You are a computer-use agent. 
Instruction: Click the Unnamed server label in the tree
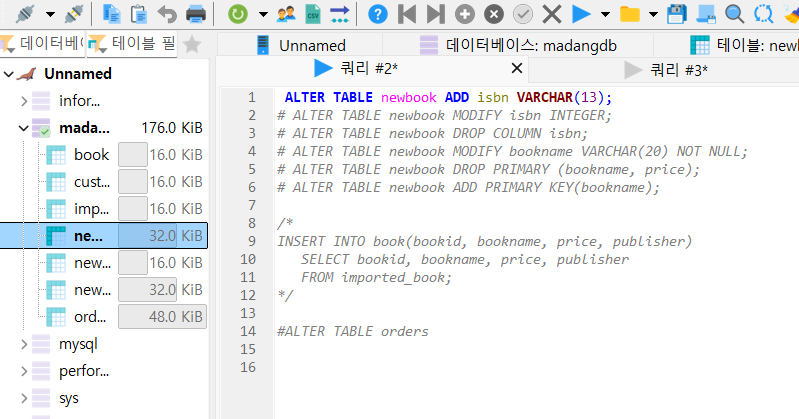(78, 74)
